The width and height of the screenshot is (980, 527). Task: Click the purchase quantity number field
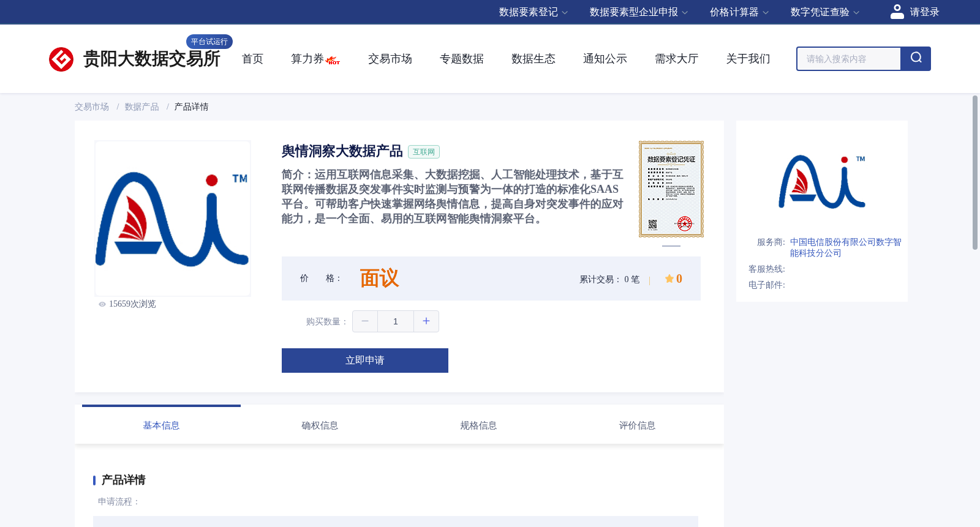coord(396,321)
